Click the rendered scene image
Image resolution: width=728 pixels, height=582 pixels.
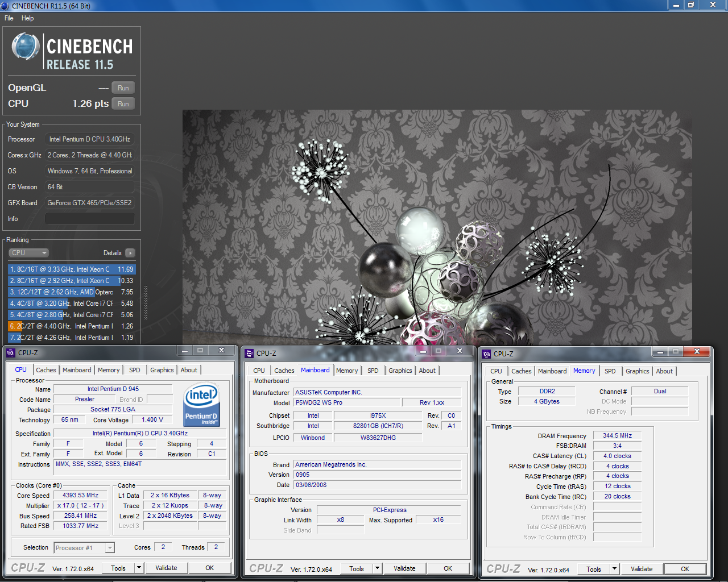(x=437, y=227)
